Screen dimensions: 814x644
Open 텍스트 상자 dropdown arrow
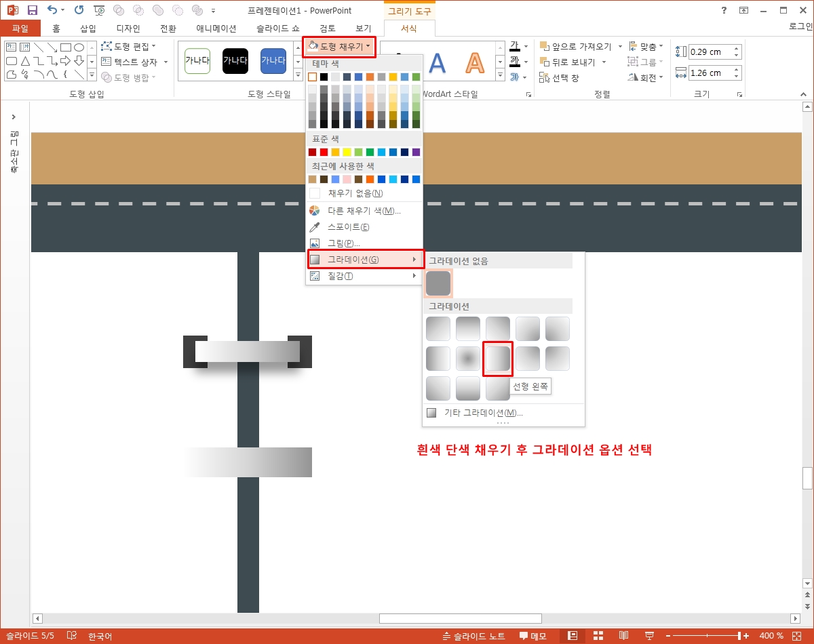[x=166, y=62]
